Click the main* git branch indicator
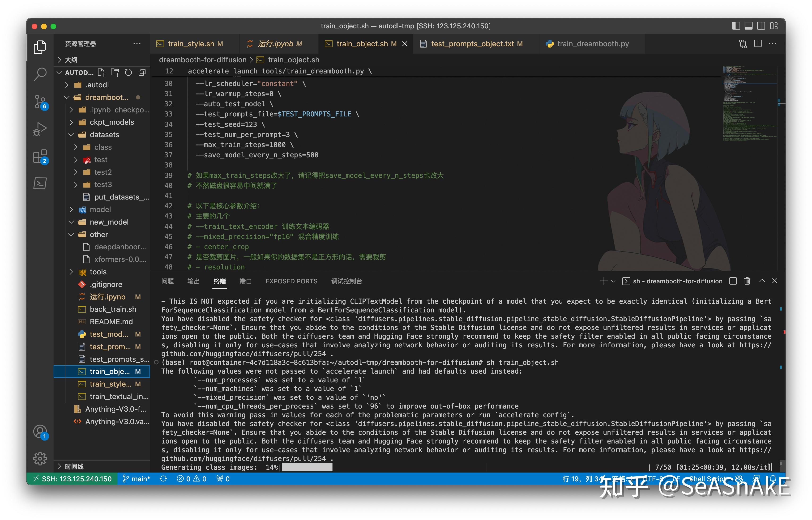Screen dimensions: 812x520 pyautogui.click(x=137, y=478)
